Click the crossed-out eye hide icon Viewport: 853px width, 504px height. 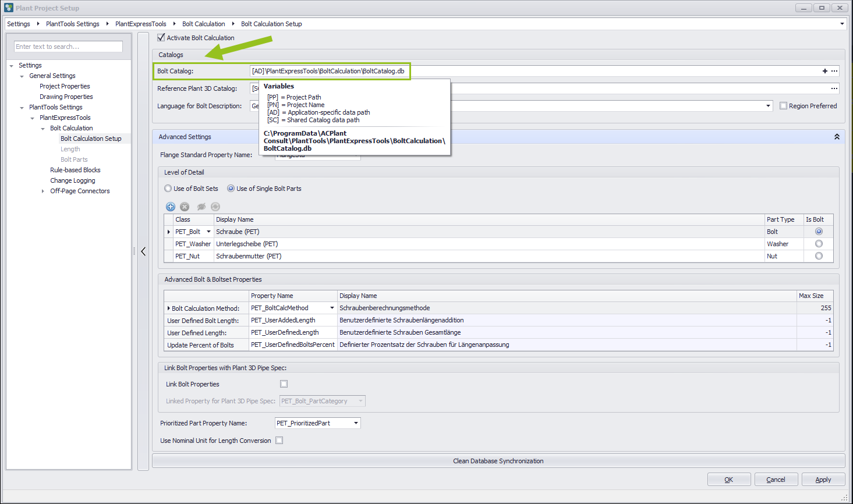tap(201, 207)
